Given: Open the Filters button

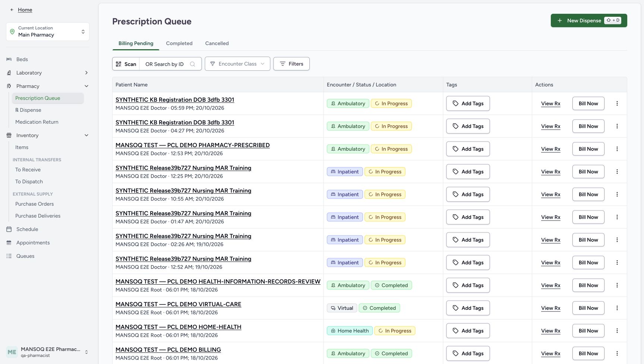Looking at the screenshot, I should [x=291, y=64].
